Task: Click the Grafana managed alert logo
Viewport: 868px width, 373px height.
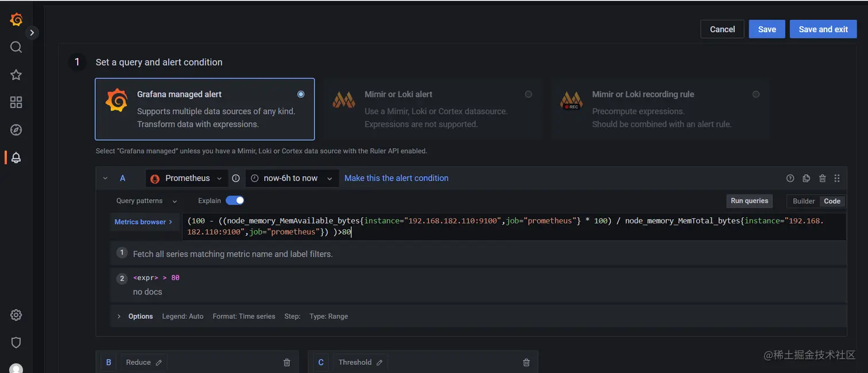Action: click(x=117, y=100)
